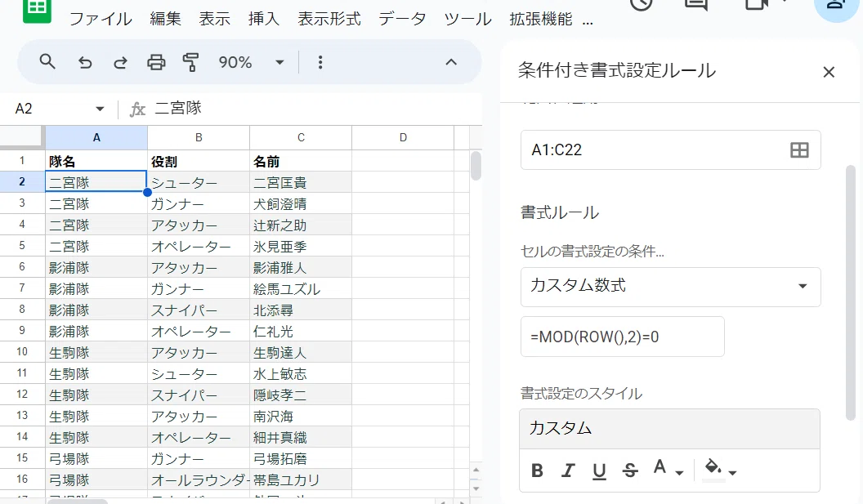
Task: Open the ツール menu
Action: (x=467, y=20)
